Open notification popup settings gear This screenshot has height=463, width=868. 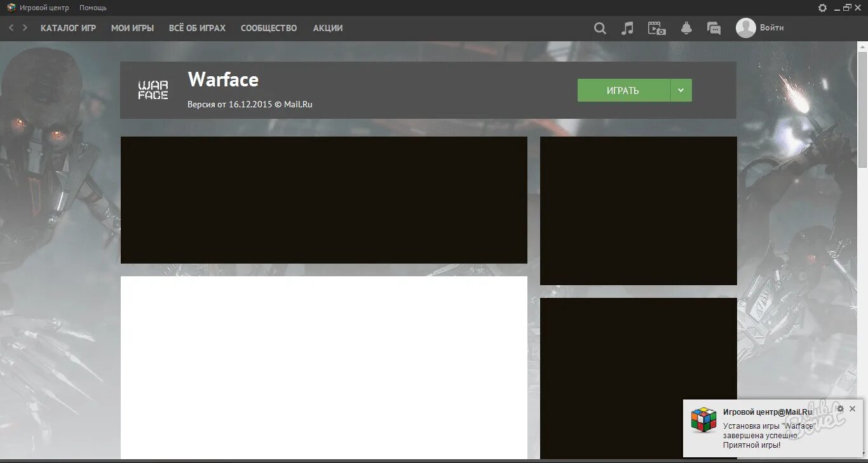pos(841,408)
